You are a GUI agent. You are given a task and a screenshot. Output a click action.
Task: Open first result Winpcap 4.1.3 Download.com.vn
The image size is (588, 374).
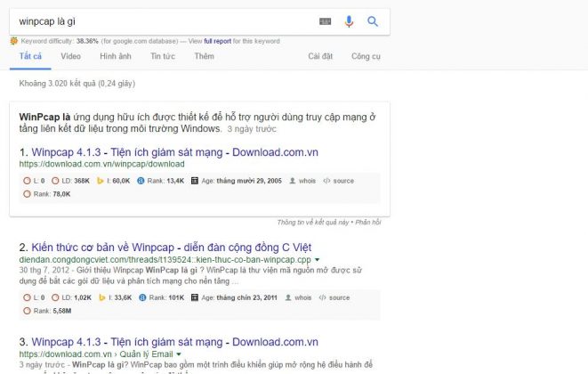[174, 152]
